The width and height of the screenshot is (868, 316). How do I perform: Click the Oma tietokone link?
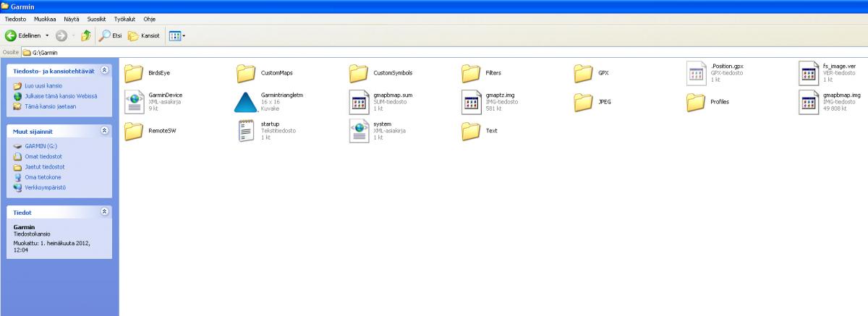tap(43, 176)
